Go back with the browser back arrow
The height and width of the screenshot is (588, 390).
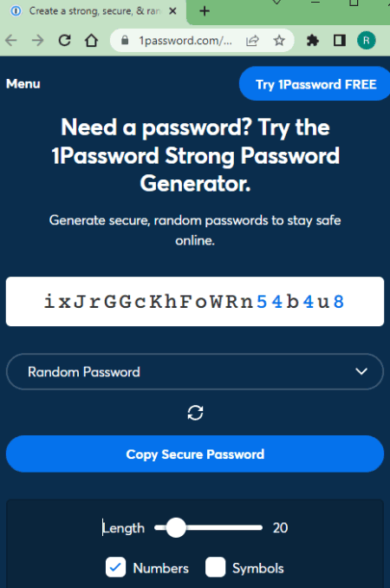(11, 40)
